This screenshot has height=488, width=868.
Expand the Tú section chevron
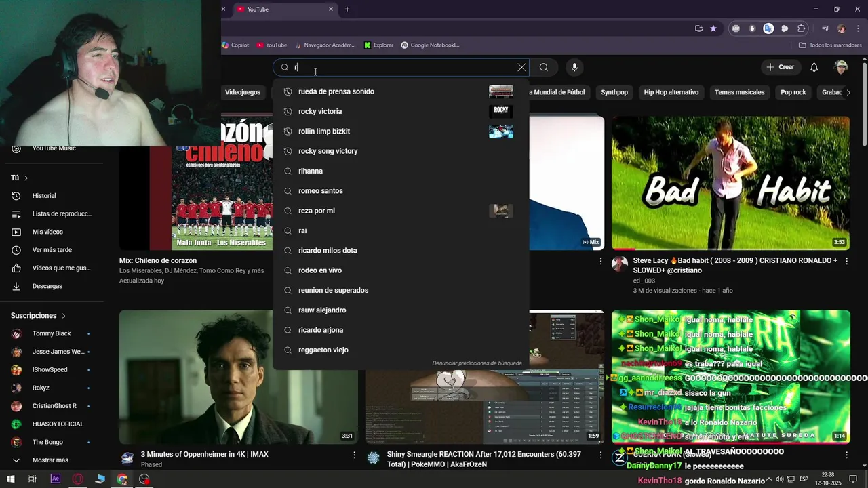pyautogui.click(x=26, y=178)
